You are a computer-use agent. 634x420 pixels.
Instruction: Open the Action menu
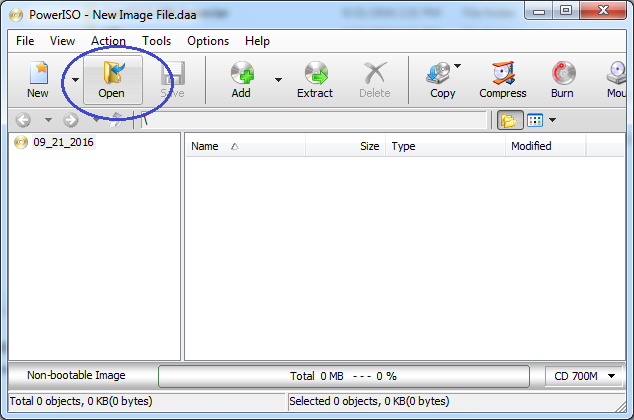(108, 41)
